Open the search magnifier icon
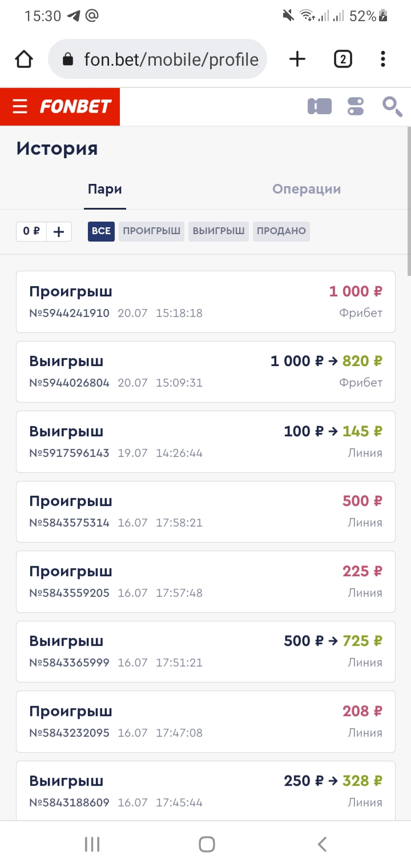Viewport: 411px width, 868px height. point(392,106)
